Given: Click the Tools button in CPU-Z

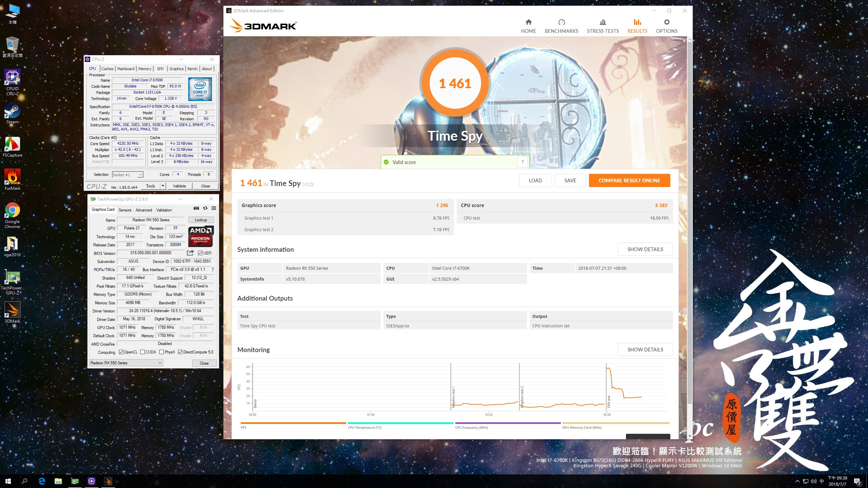Looking at the screenshot, I should 151,186.
